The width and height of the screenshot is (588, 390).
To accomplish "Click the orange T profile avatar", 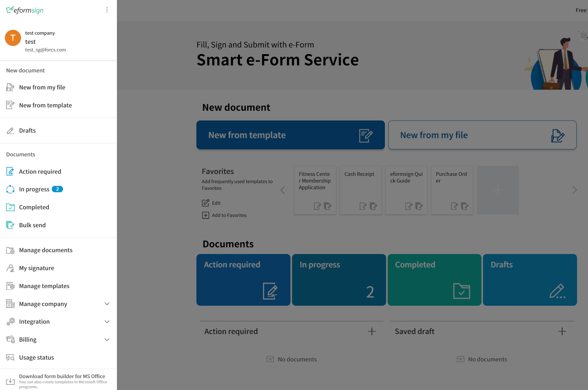I will pyautogui.click(x=13, y=38).
